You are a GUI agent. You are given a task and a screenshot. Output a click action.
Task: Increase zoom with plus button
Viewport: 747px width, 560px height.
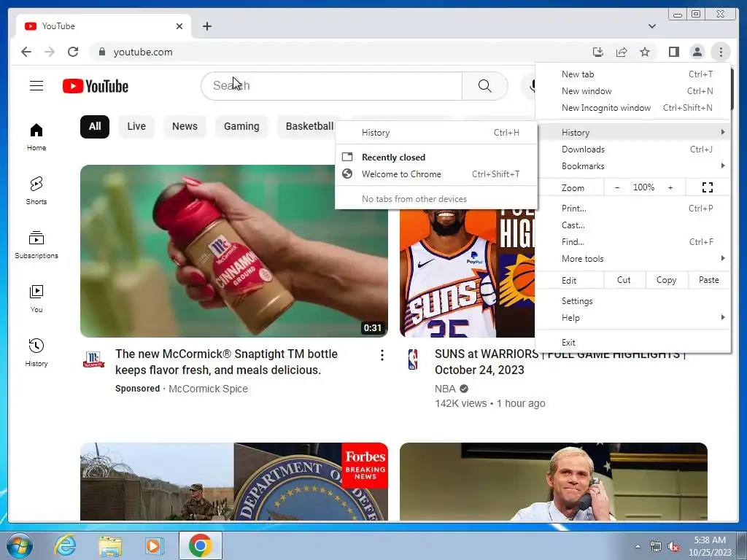[x=670, y=187]
